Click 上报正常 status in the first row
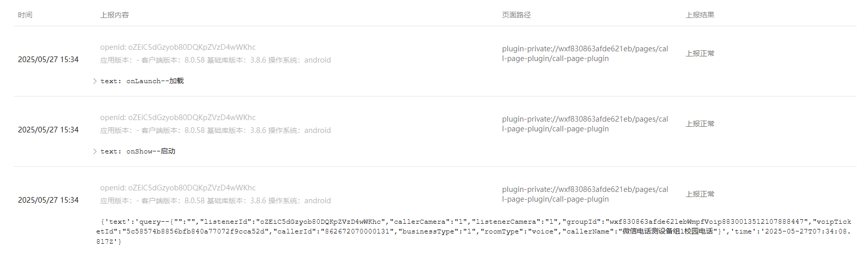The height and width of the screenshot is (253, 868). click(700, 53)
